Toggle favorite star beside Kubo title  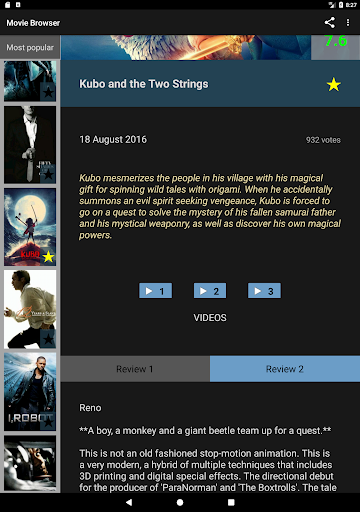(333, 84)
